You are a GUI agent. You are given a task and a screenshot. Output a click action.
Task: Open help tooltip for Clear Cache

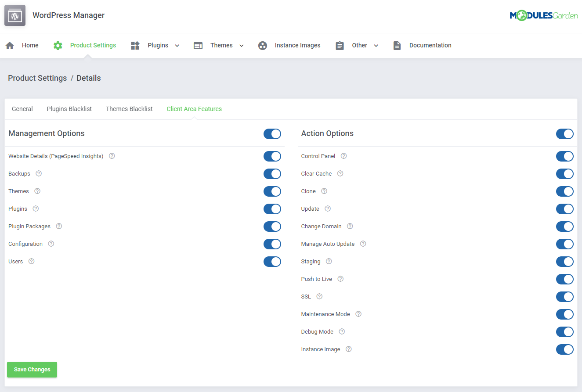point(340,173)
